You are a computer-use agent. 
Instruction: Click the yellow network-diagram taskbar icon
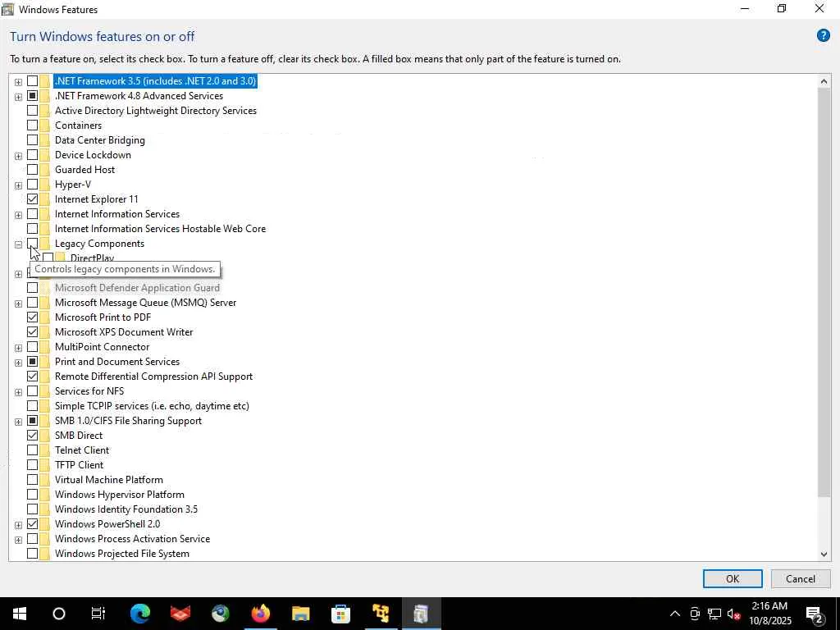point(381,614)
